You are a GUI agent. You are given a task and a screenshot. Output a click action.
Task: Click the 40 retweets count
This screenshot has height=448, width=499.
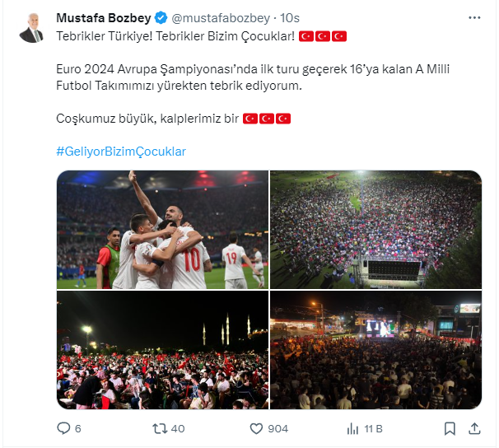pyautogui.click(x=178, y=428)
